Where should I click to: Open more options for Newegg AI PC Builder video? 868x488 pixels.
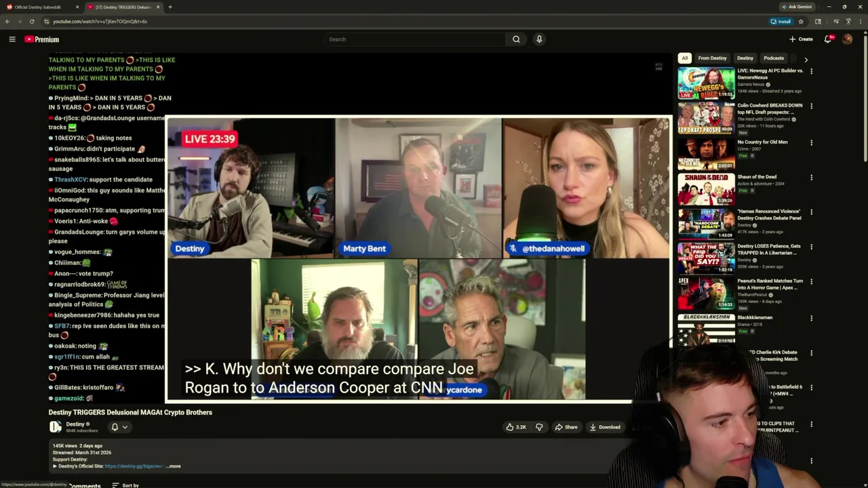coord(811,71)
